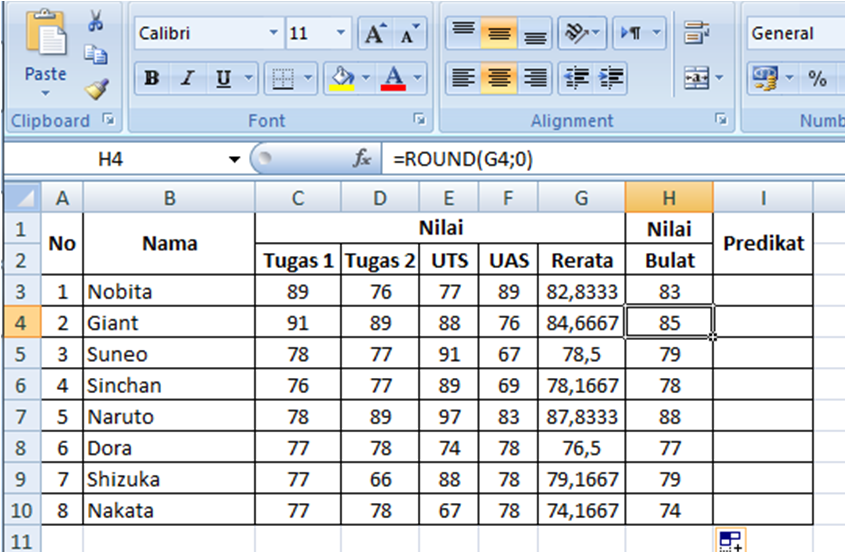Click the Paste clipboard icon
Viewport: 846px width, 553px height.
coord(46,33)
